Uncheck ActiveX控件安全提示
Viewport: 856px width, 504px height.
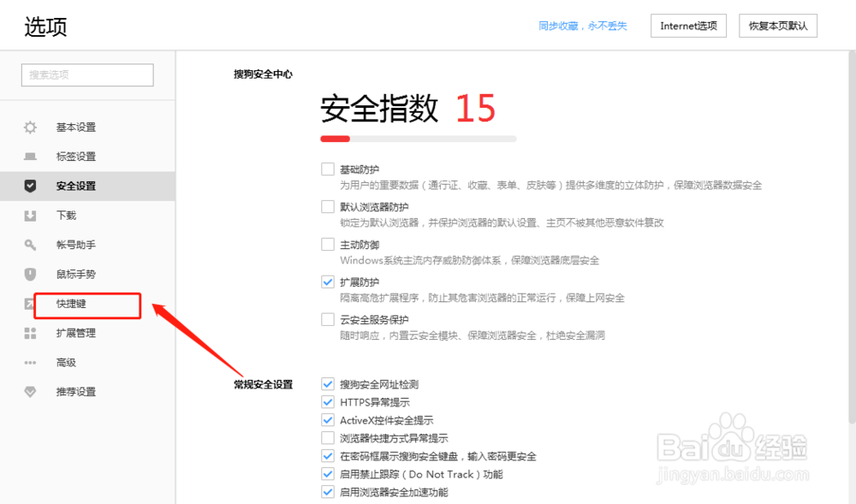pyautogui.click(x=328, y=420)
